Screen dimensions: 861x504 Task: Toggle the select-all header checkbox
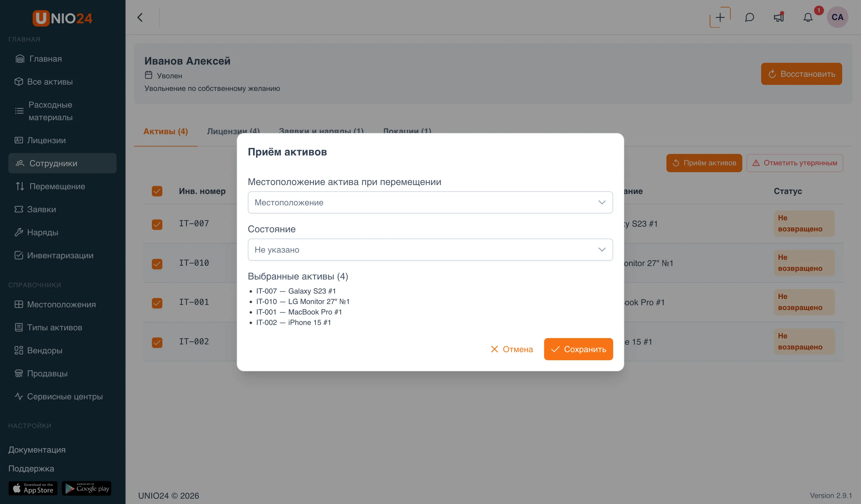157,191
